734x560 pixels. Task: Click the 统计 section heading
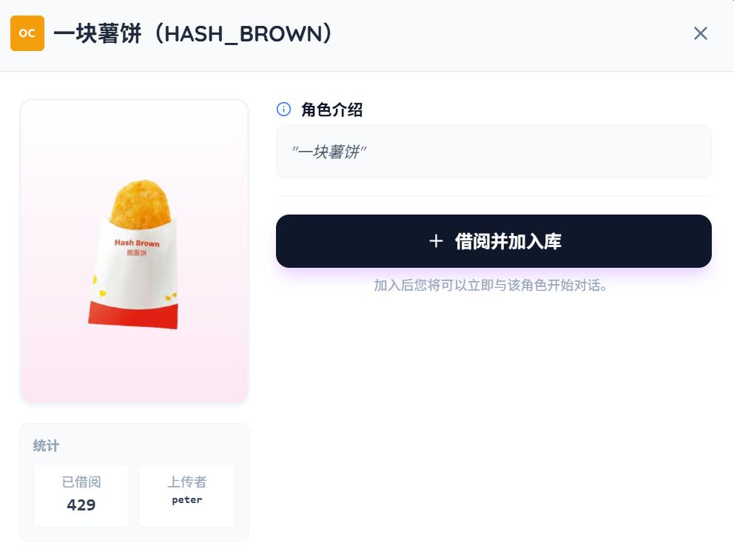point(46,446)
